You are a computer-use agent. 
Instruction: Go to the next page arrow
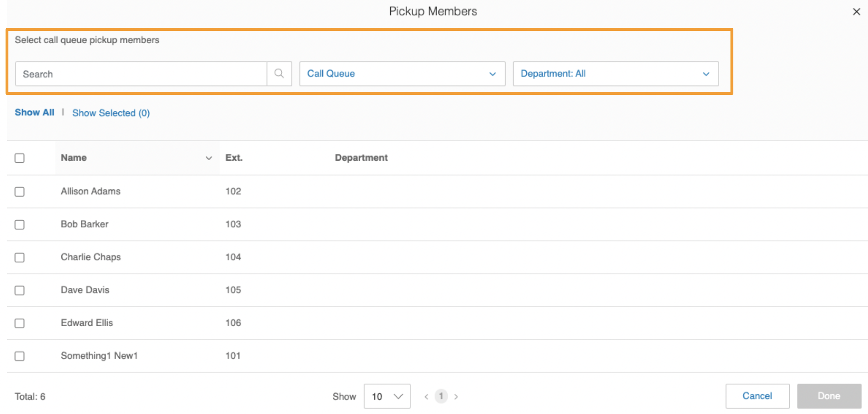click(456, 396)
